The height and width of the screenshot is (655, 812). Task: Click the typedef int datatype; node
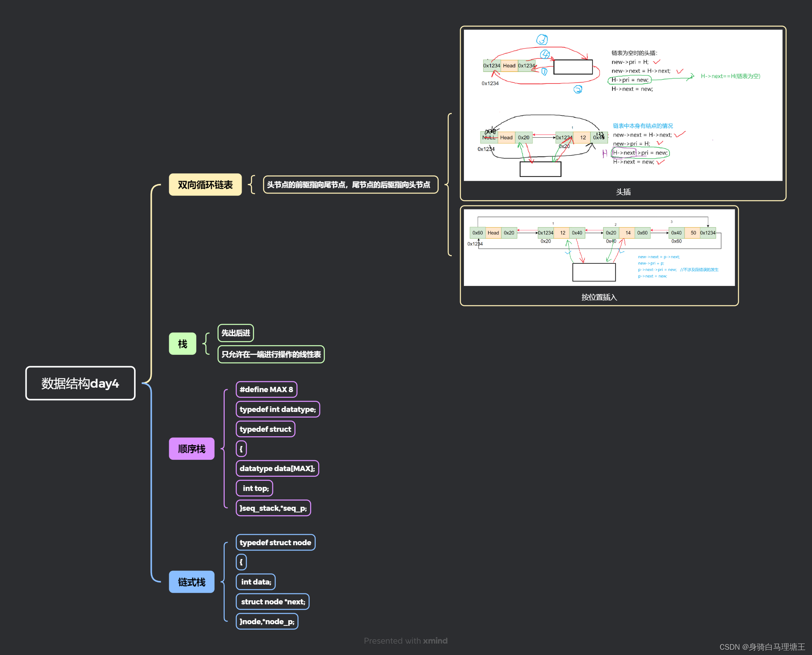click(278, 409)
